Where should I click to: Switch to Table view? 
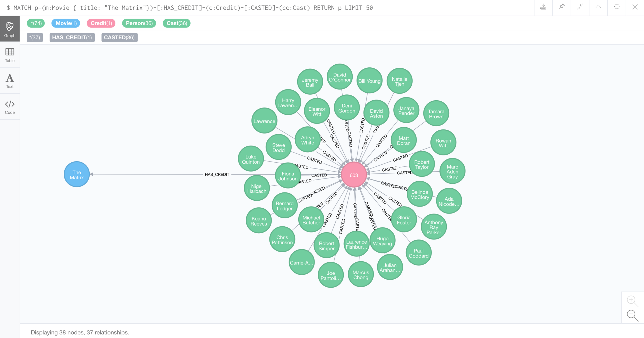tap(10, 55)
